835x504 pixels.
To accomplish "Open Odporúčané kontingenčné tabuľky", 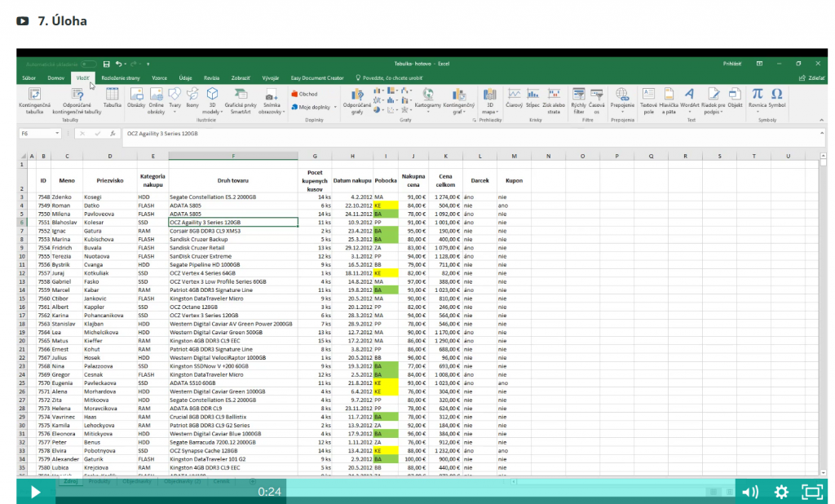I will tap(77, 100).
